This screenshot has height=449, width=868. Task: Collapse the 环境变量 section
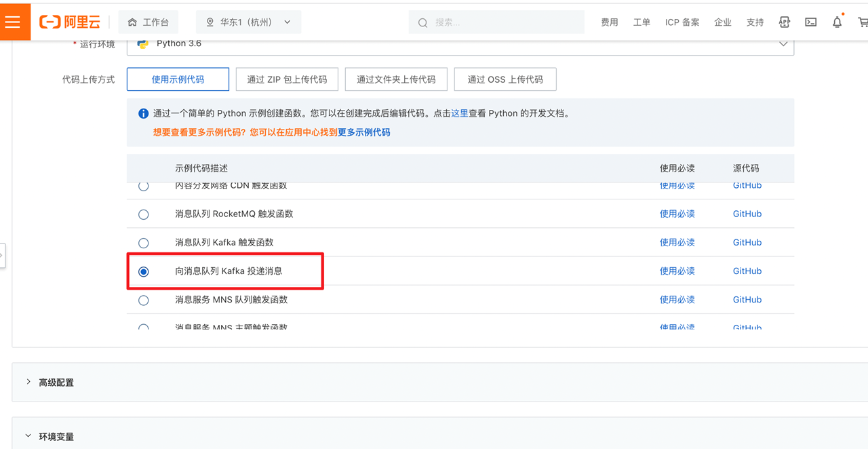(28, 436)
